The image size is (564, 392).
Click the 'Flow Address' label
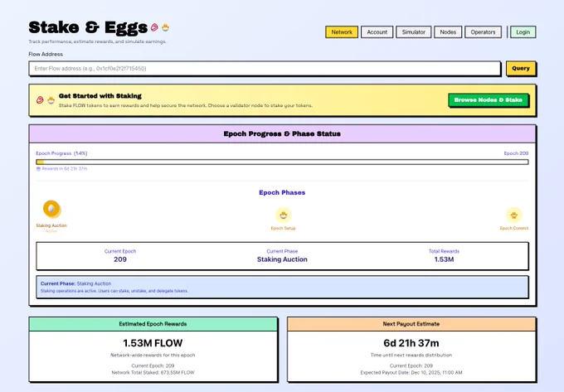46,54
